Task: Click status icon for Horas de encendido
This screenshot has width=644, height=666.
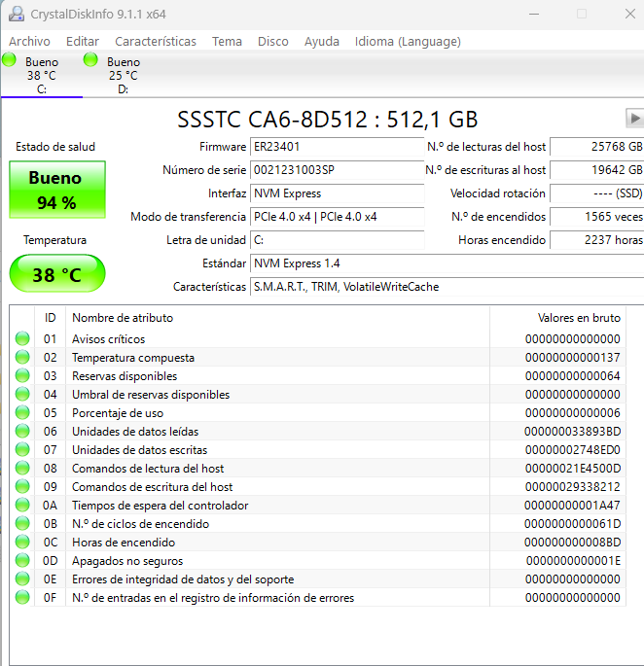Action: (22, 543)
